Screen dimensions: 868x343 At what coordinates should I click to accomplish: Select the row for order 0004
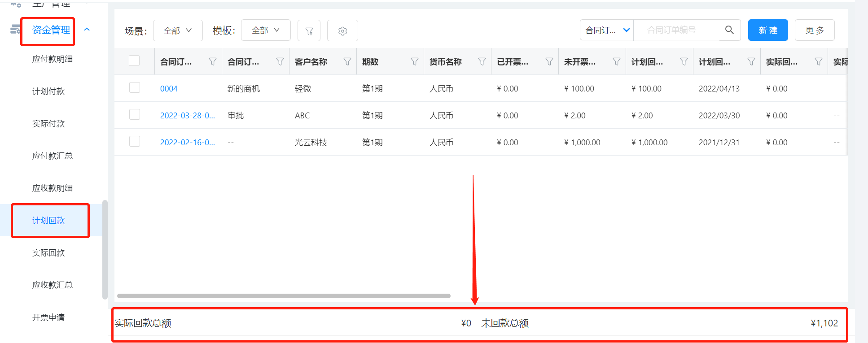click(x=135, y=87)
